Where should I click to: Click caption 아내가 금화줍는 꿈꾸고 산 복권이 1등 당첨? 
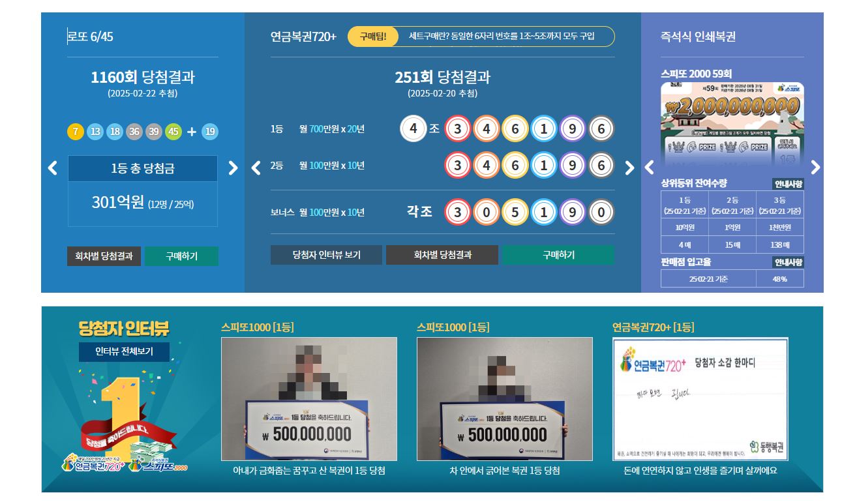[309, 471]
